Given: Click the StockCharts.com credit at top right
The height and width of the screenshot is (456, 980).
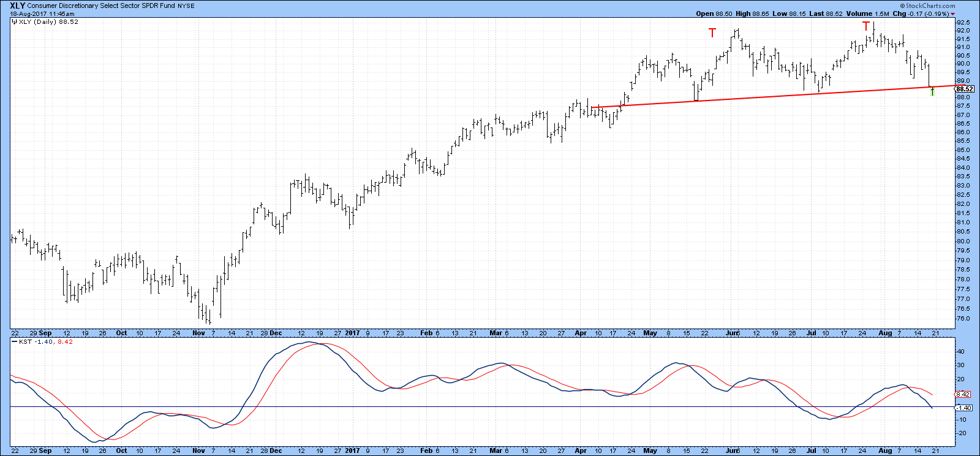Looking at the screenshot, I should (927, 6).
